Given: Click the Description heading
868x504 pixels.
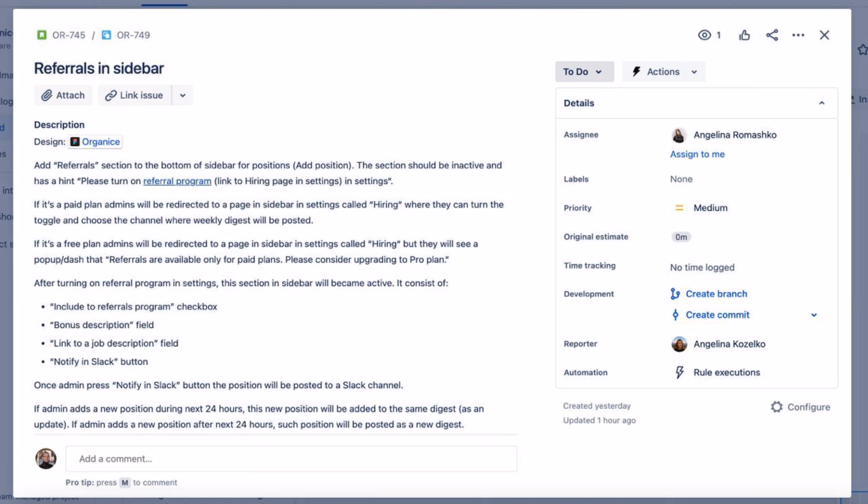Looking at the screenshot, I should point(59,125).
